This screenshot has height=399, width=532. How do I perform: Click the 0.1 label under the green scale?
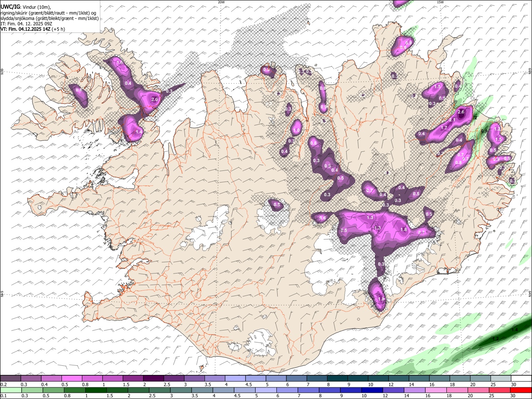[3, 396]
